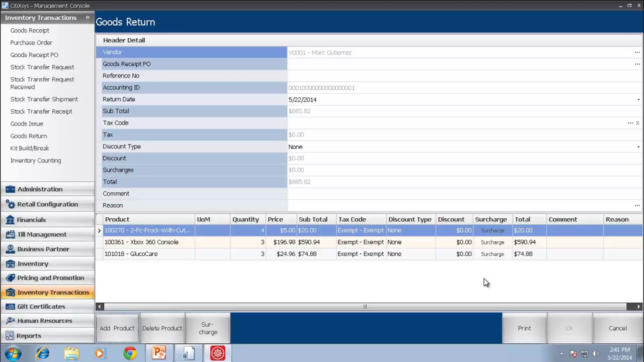The height and width of the screenshot is (362, 644).
Task: Clear the Tax Code with X button
Action: [638, 123]
